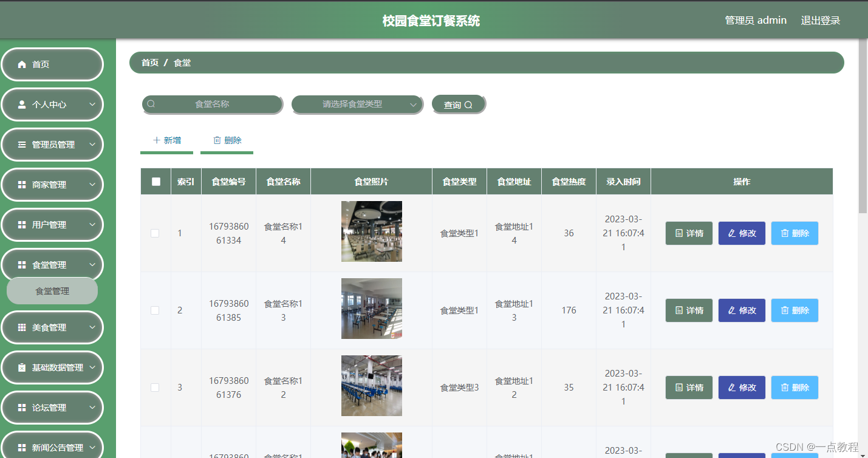Click the home icon beside 首页

[22, 64]
